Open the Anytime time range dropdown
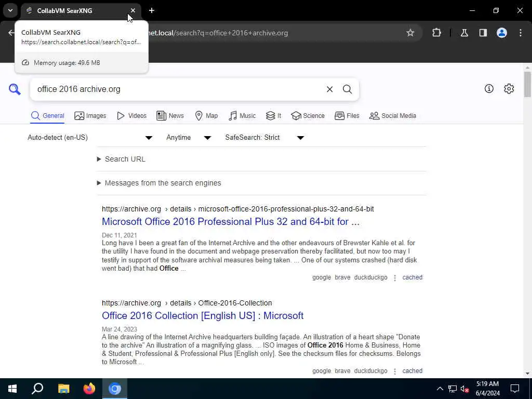Viewport: 532px width, 399px height. pyautogui.click(x=189, y=137)
